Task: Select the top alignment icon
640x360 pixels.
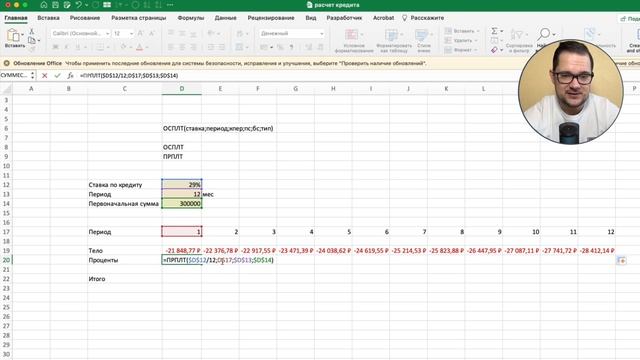Action: tap(171, 33)
